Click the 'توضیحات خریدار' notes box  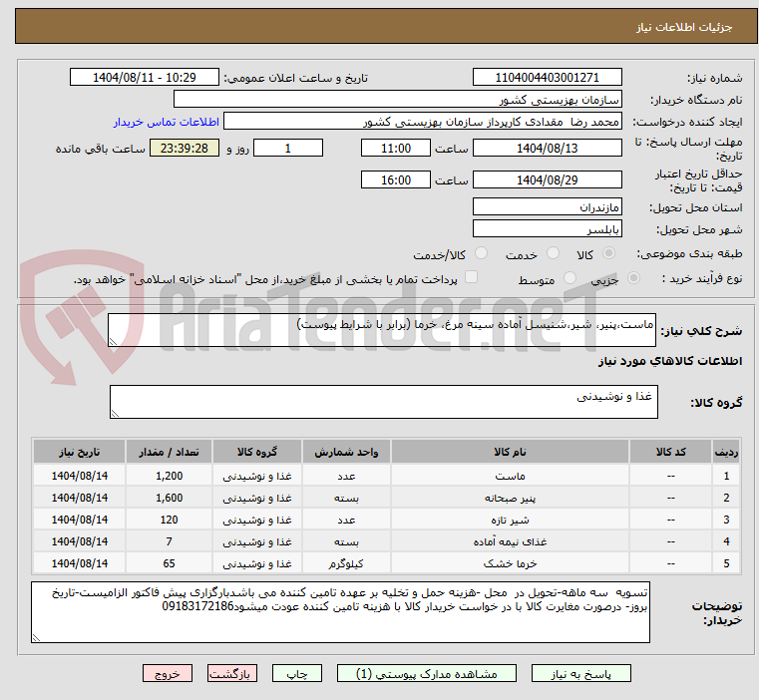coord(339,611)
